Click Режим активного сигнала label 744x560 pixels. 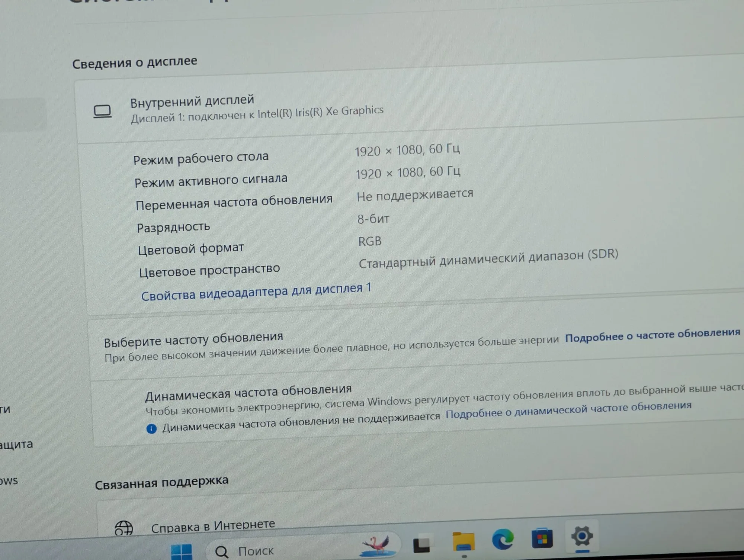(211, 180)
